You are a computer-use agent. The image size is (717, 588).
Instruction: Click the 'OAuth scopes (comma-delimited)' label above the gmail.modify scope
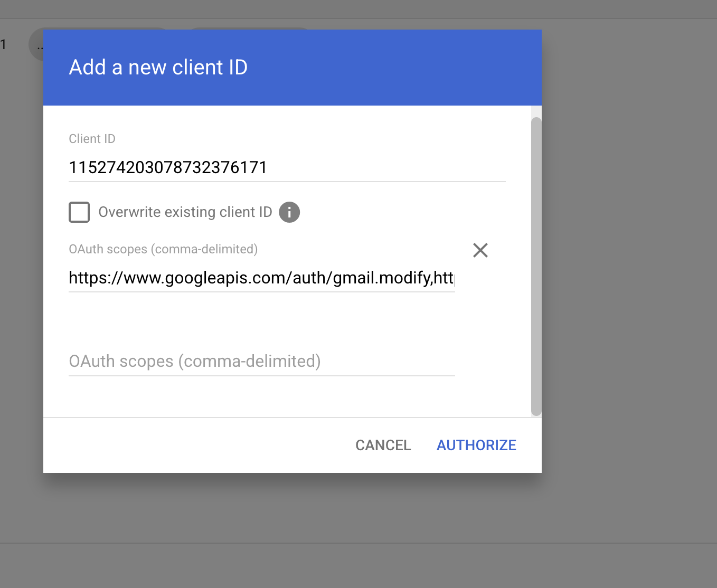163,249
